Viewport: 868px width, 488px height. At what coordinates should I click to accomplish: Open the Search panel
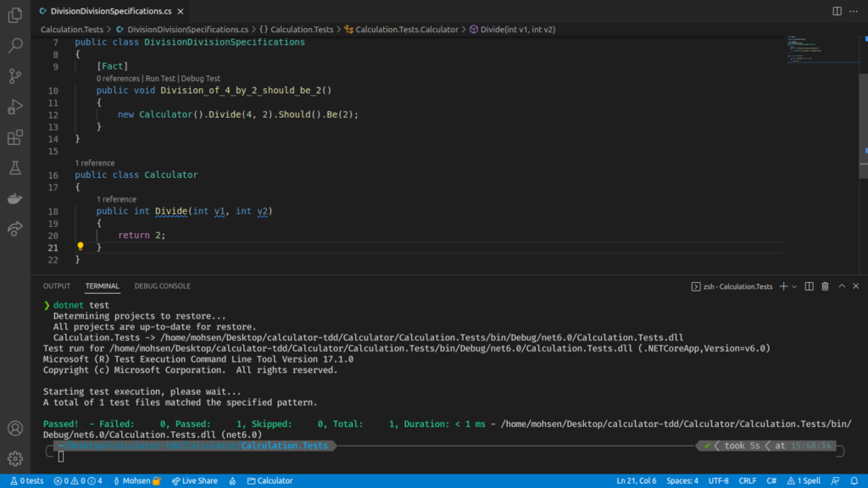click(14, 45)
